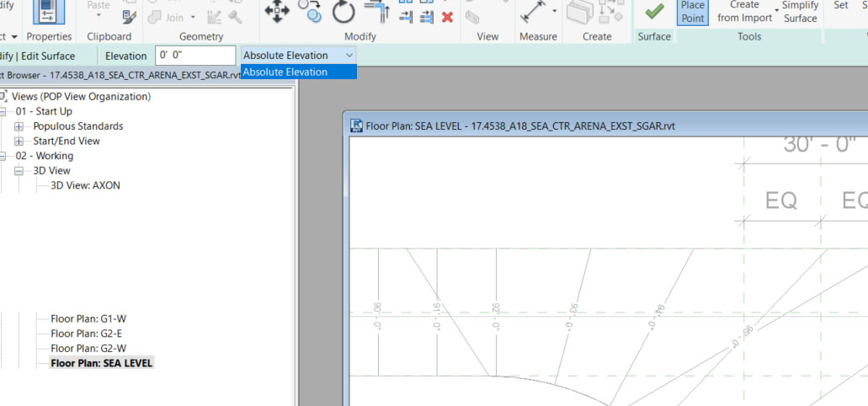Click the green Finish Surface checkmark
Screen dimensions: 868x406
point(655,11)
